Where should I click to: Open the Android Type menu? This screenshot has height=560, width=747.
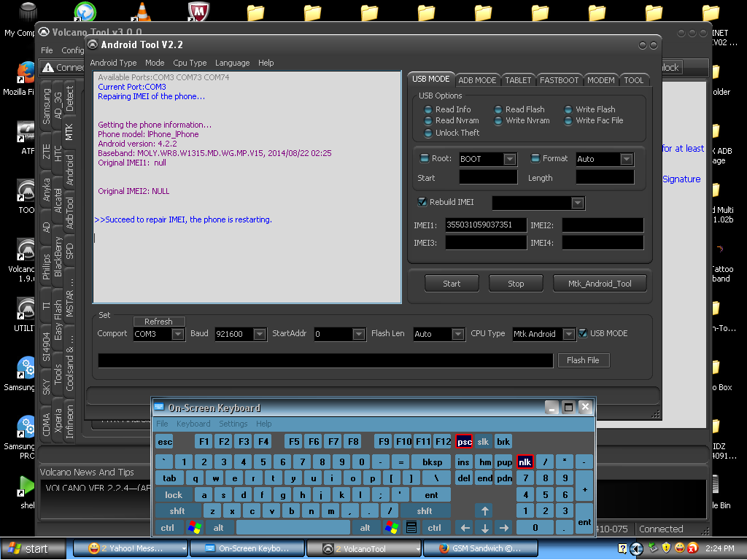coord(113,63)
